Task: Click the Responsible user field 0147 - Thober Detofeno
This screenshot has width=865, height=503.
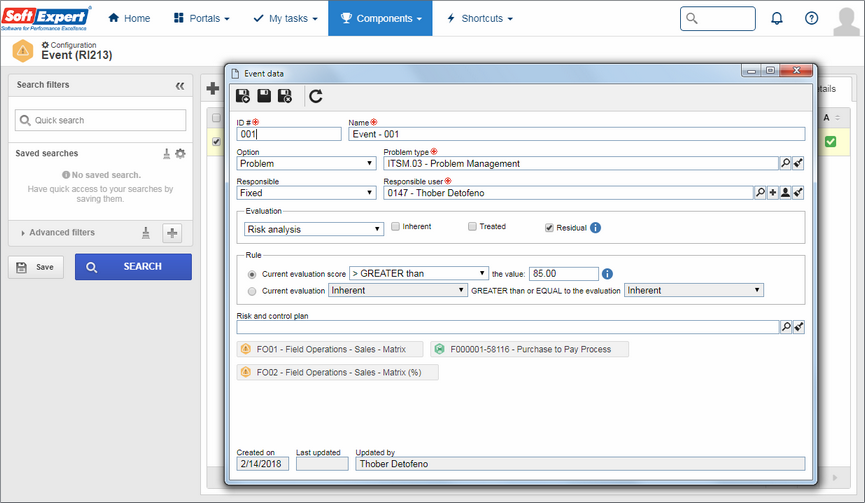Action: click(569, 192)
